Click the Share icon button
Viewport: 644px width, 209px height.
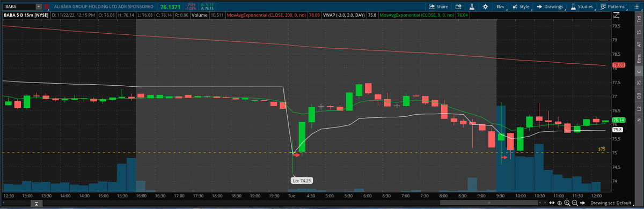[x=438, y=7]
